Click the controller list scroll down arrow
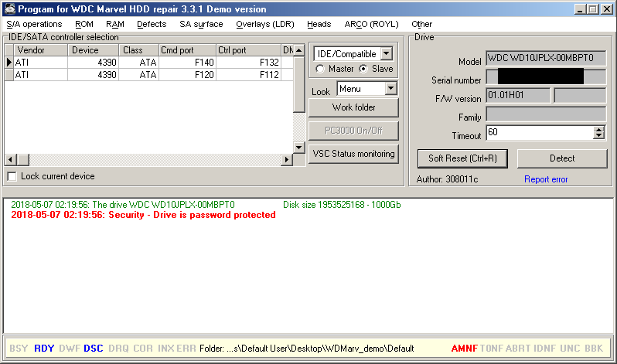 [299, 148]
